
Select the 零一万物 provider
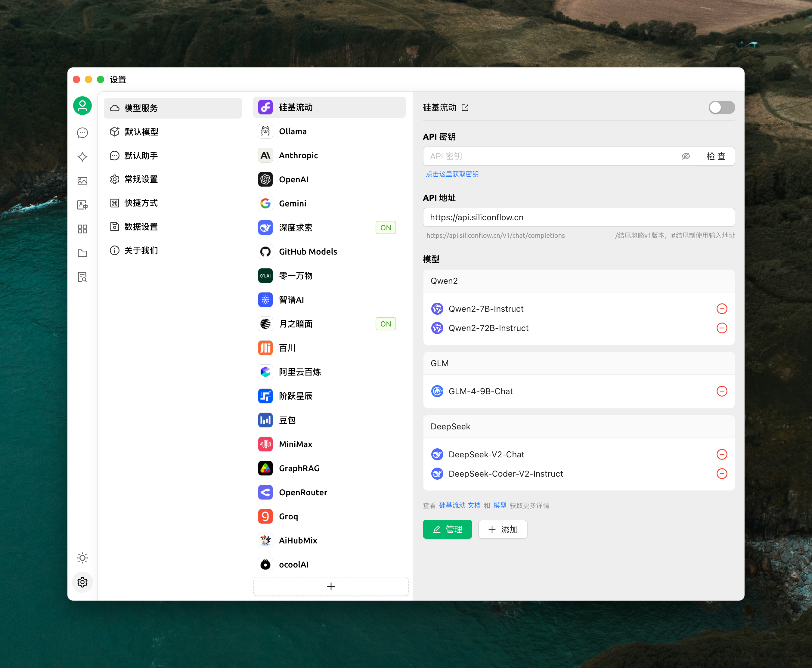tap(329, 276)
